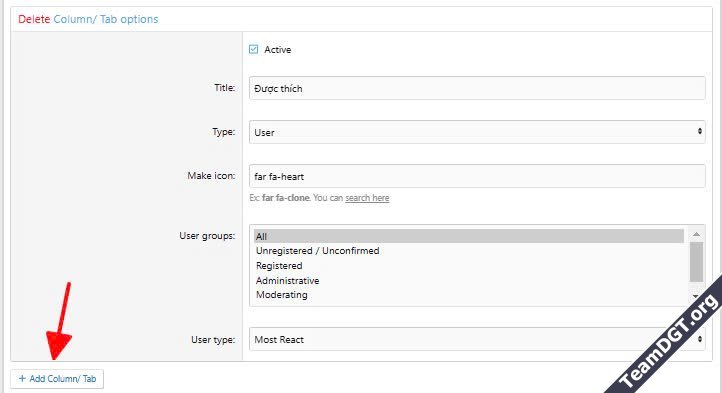Click the red Delete link
722x393 pixels.
[x=34, y=19]
